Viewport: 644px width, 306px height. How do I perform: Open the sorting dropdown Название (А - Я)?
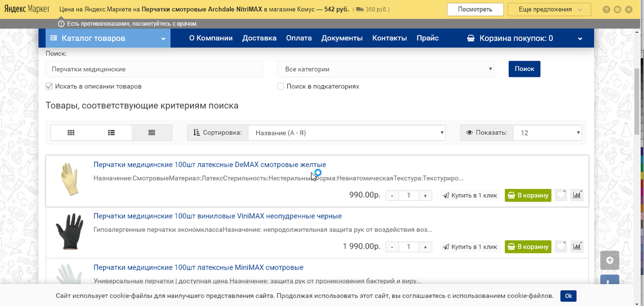tap(347, 133)
